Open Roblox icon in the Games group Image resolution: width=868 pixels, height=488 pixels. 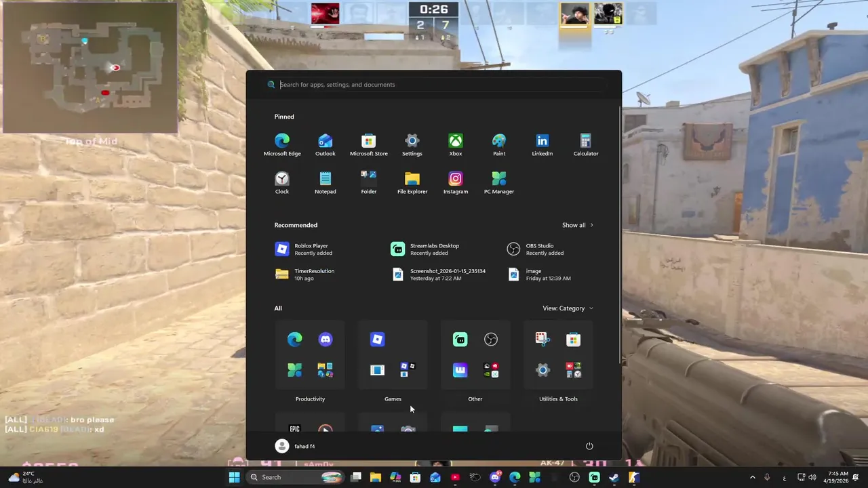(x=378, y=340)
